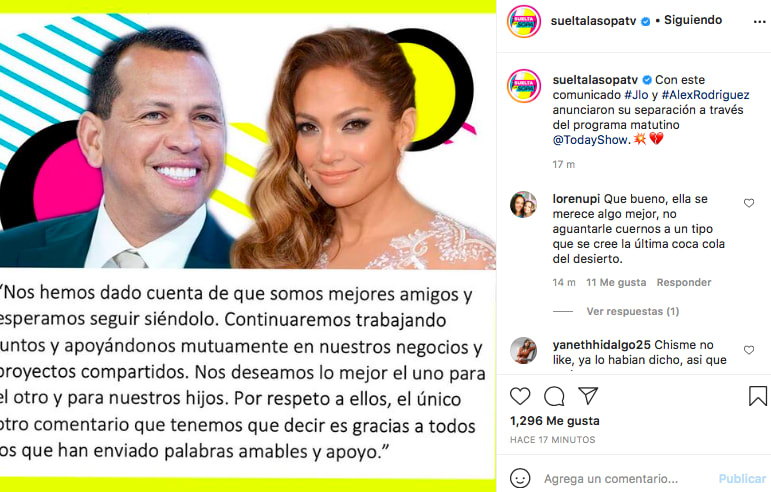
Task: Share post via paper plane icon
Action: click(588, 396)
